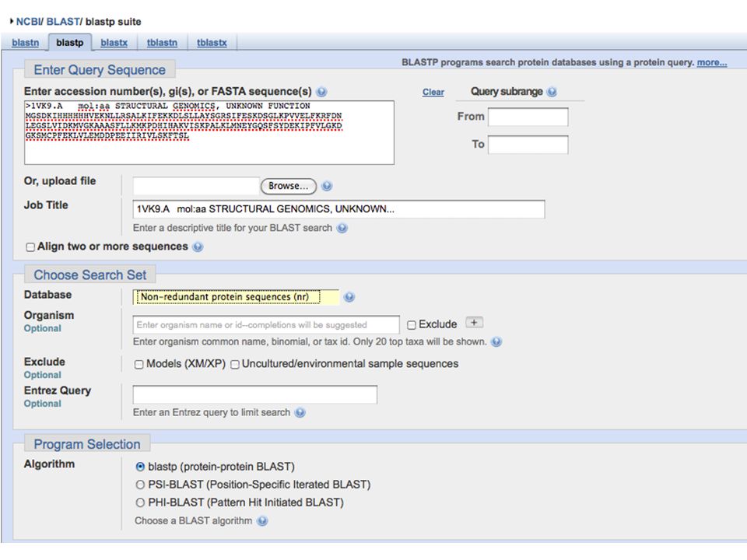Expand the NCBI breadcrumb arrow
Viewport: 747px width, 560px height.
(12, 22)
